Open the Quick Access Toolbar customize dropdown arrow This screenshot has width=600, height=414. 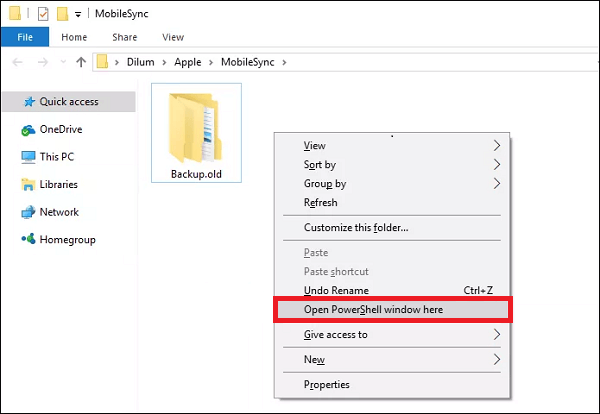click(78, 15)
